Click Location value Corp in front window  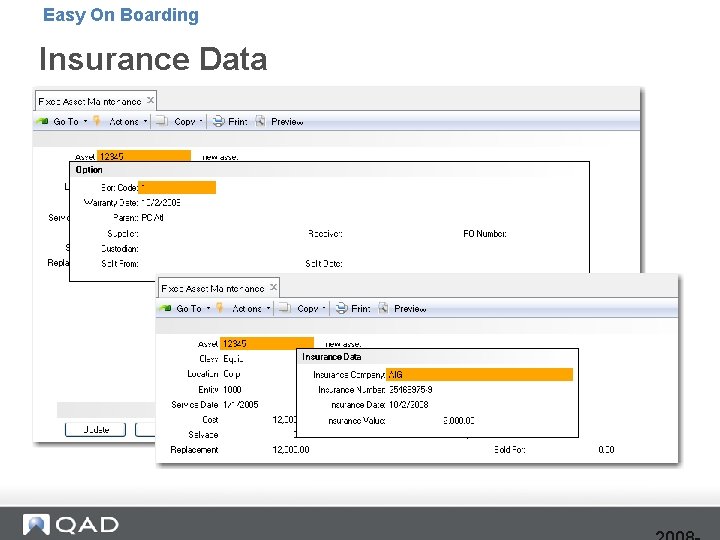(232, 374)
